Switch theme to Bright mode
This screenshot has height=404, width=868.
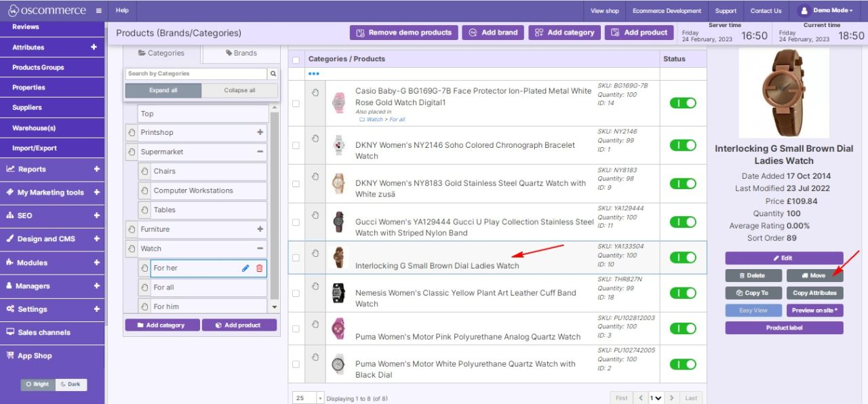click(x=38, y=384)
